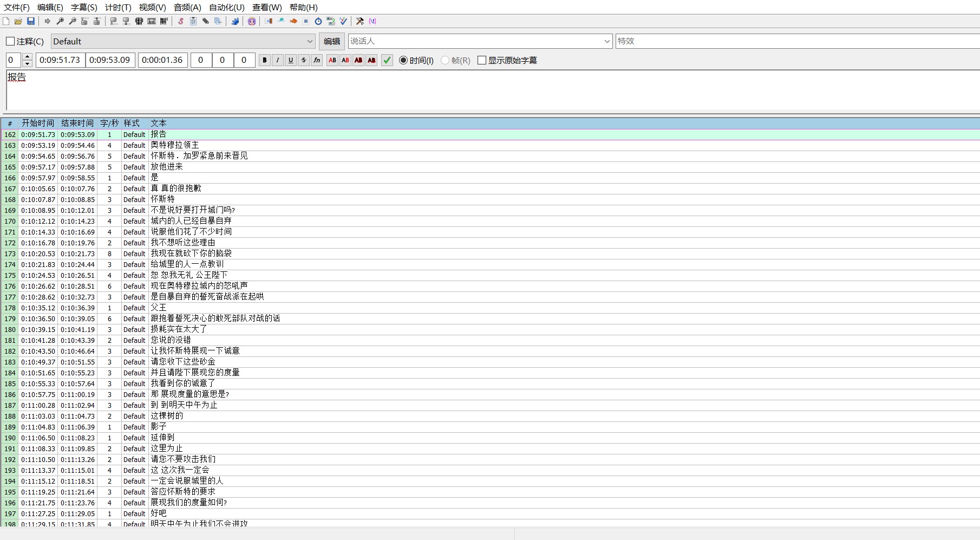Run the Spell Checker ABC checkmark icon
The width and height of the screenshot is (980, 540).
pyautogui.click(x=343, y=21)
